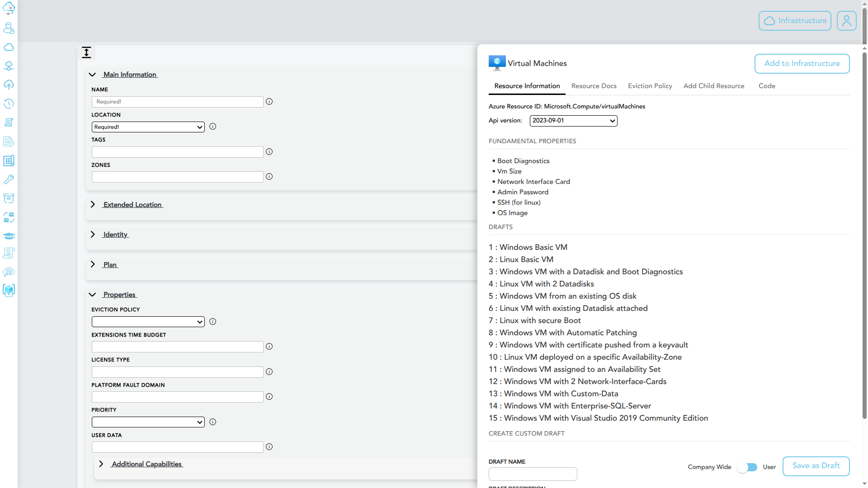
Task: Open the plain cloud sidebar icon
Action: [9, 47]
